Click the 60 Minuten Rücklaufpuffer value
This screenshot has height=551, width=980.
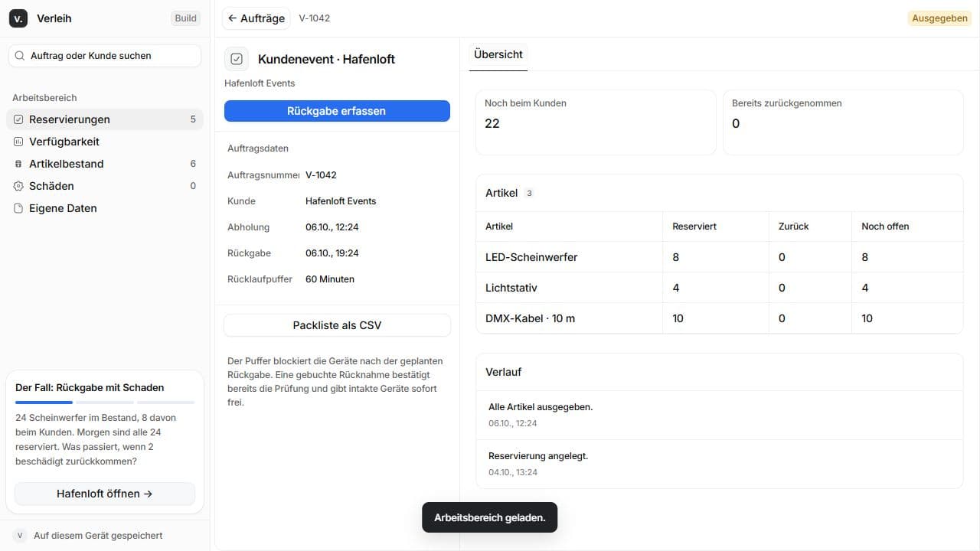pos(330,279)
